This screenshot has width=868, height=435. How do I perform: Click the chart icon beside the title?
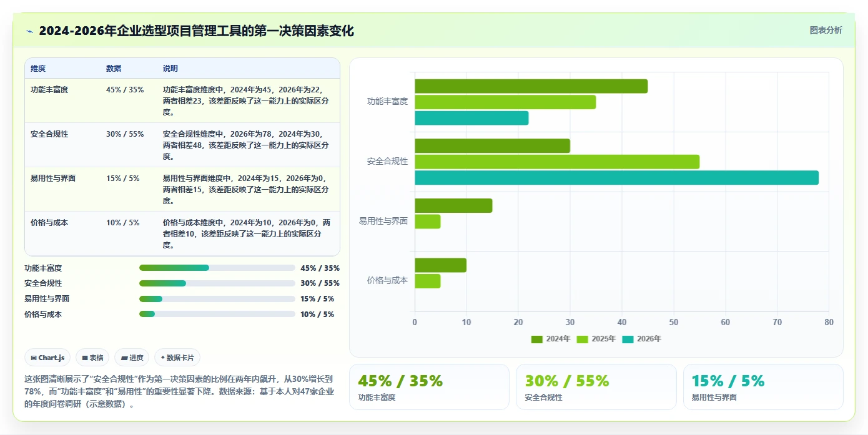(29, 31)
